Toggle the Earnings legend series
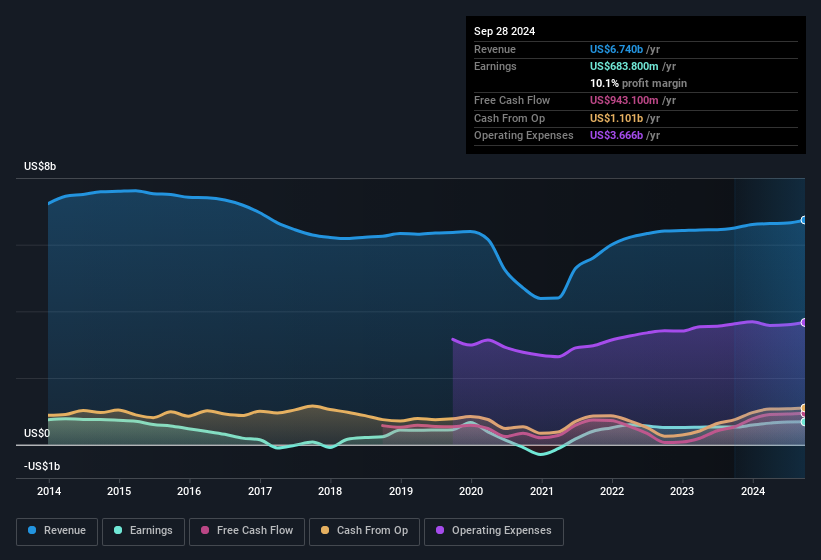 coord(142,530)
